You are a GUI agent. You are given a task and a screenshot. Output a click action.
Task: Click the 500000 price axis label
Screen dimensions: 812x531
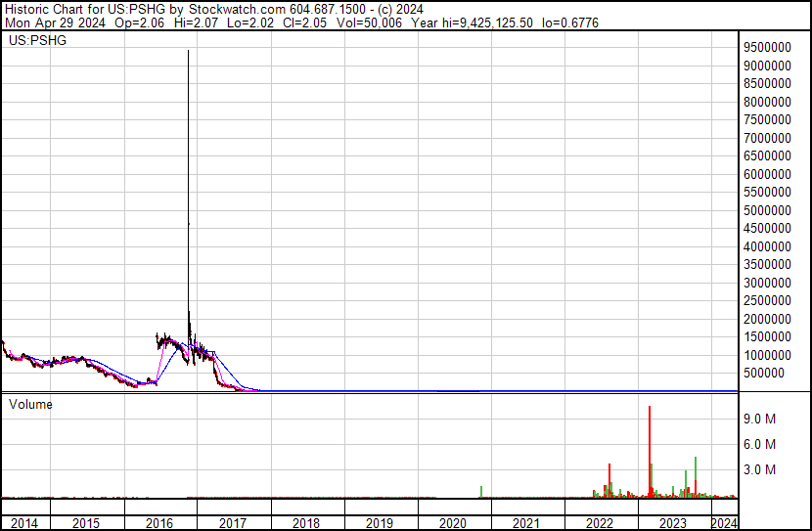click(765, 373)
